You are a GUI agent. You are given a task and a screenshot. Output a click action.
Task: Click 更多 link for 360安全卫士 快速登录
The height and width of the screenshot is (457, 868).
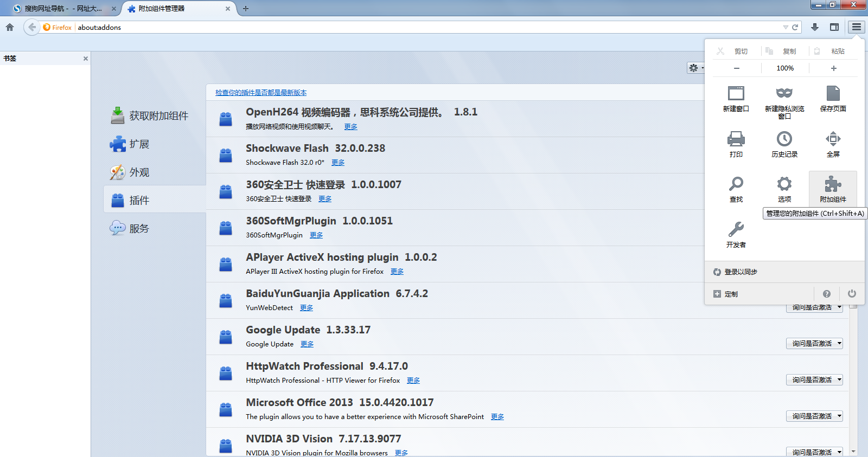point(325,198)
